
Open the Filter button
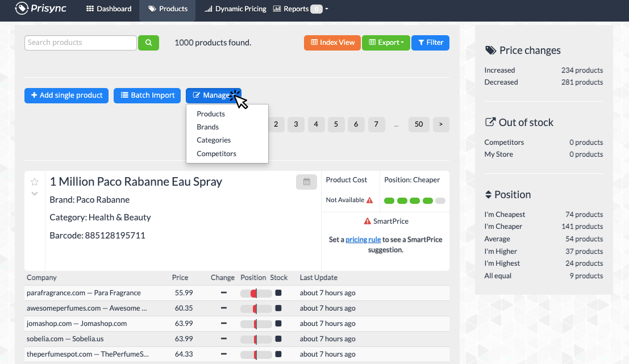(430, 43)
